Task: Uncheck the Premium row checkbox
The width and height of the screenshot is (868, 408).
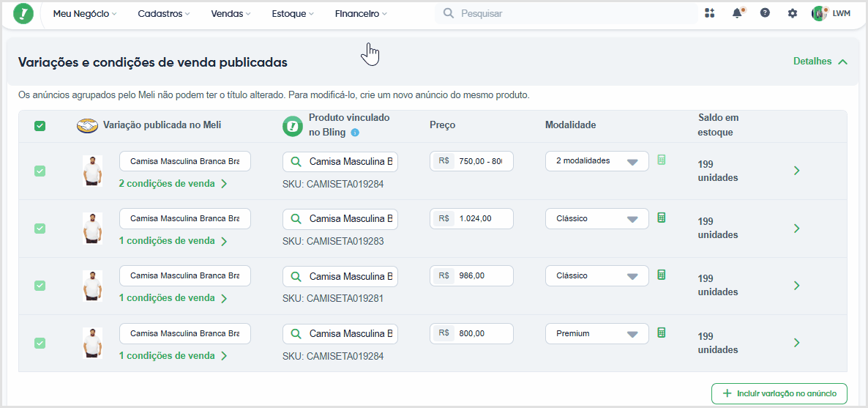Action: 40,344
